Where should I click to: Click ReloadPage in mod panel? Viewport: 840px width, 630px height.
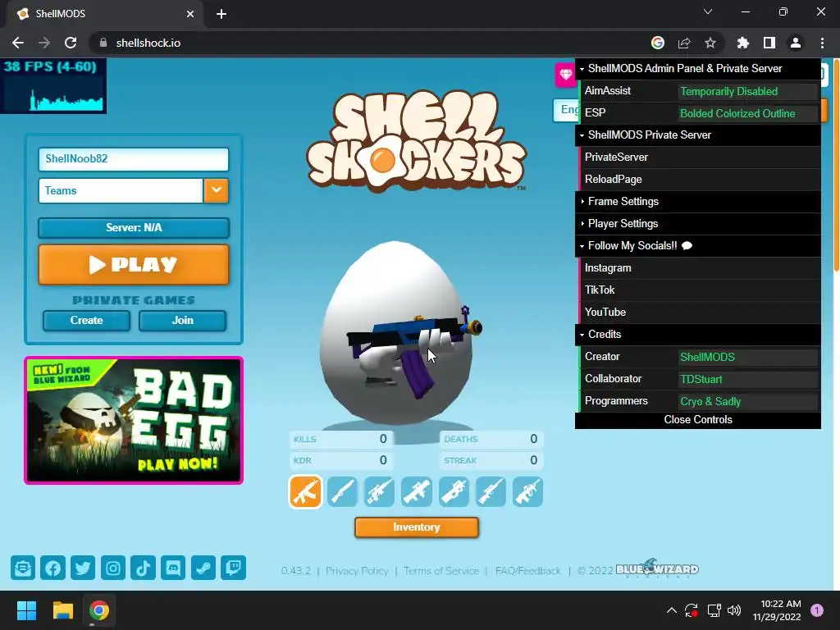[699, 180]
